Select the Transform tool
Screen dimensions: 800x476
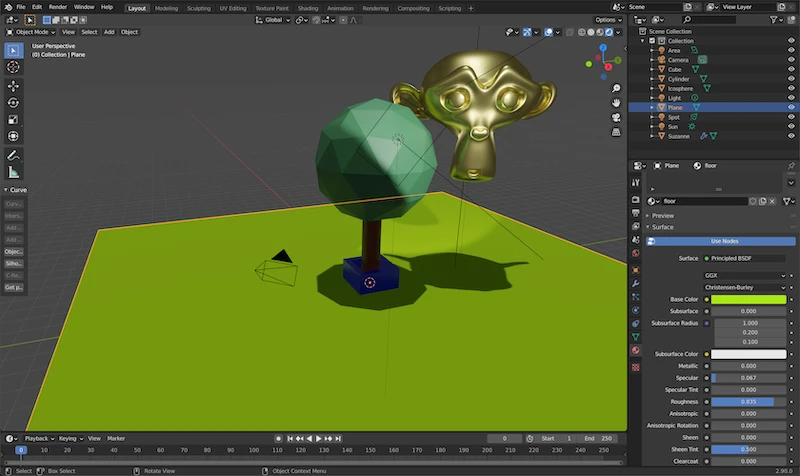(x=13, y=136)
